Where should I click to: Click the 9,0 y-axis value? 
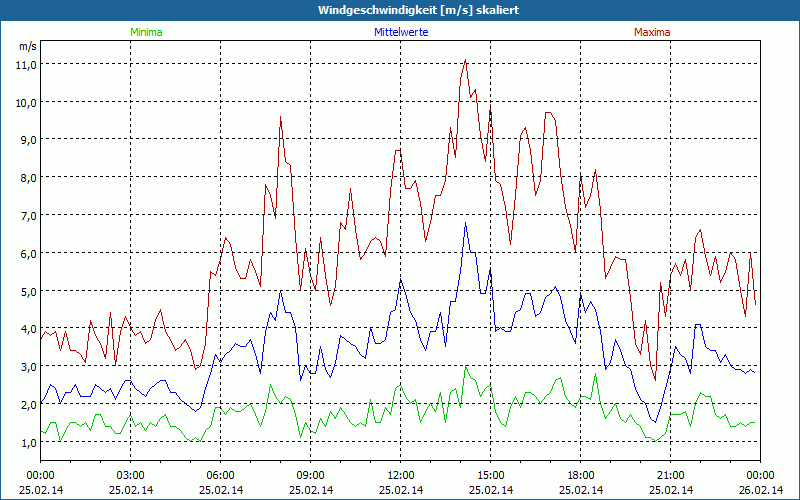coord(28,140)
